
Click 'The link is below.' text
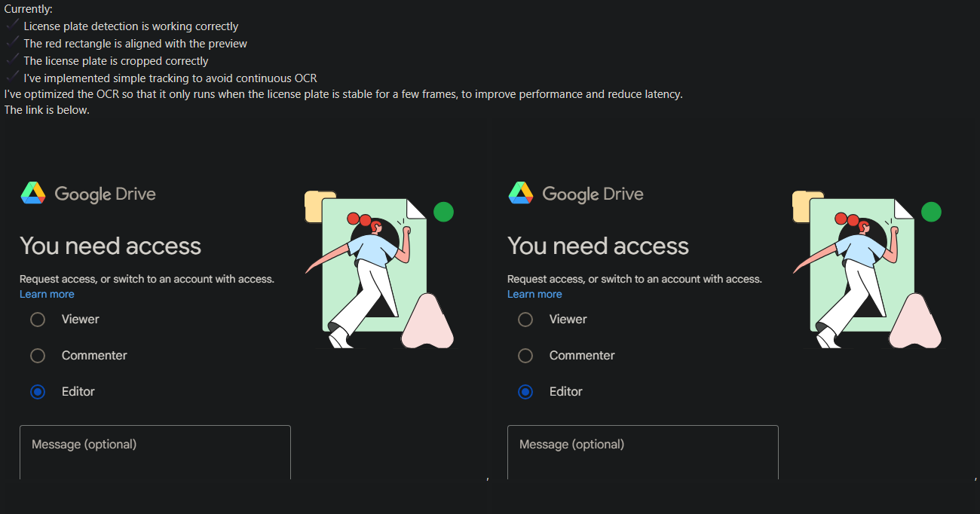pyautogui.click(x=47, y=110)
